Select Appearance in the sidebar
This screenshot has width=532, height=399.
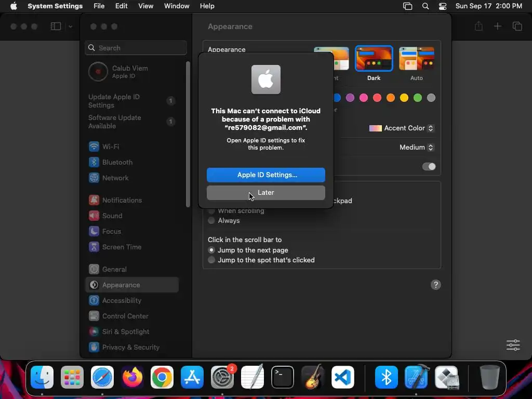pos(131,285)
